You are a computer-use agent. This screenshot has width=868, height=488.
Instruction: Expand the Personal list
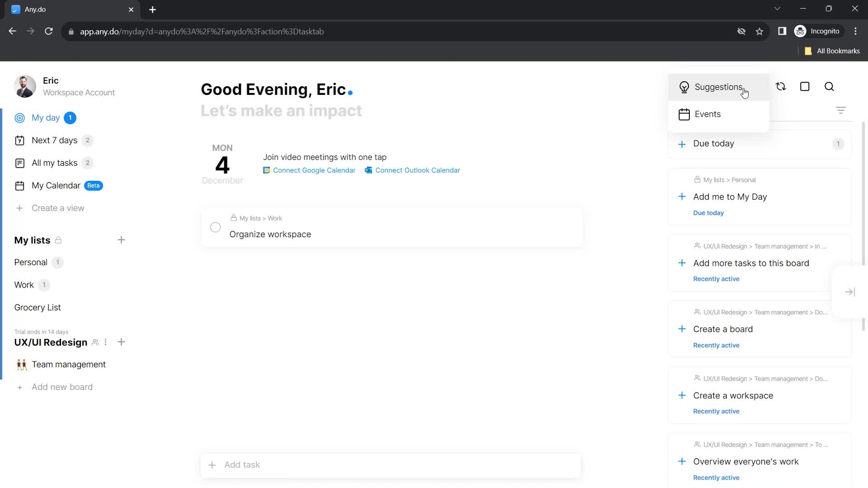click(x=30, y=262)
